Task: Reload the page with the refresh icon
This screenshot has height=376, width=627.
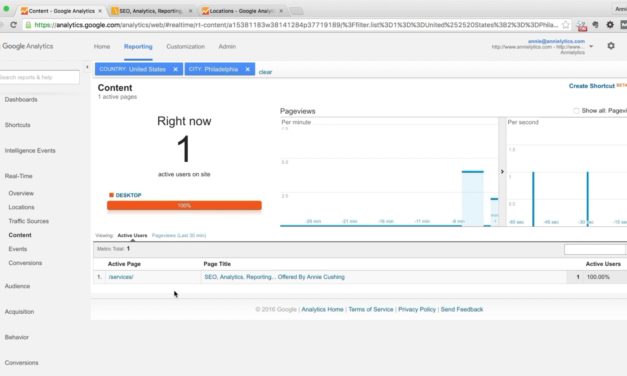Action: pos(14,25)
